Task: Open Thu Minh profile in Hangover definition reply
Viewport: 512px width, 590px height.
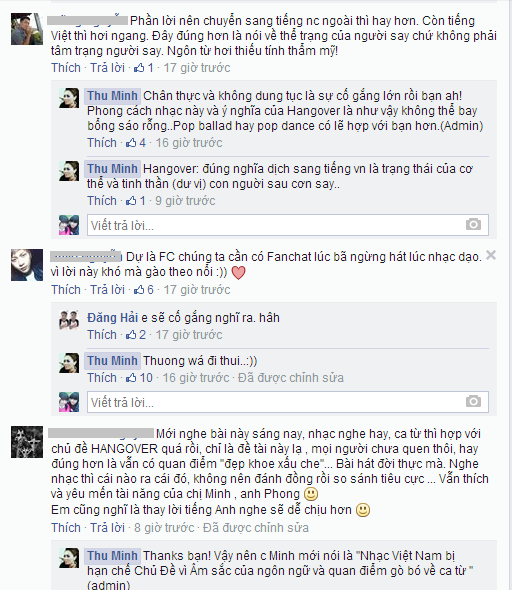Action: (112, 169)
